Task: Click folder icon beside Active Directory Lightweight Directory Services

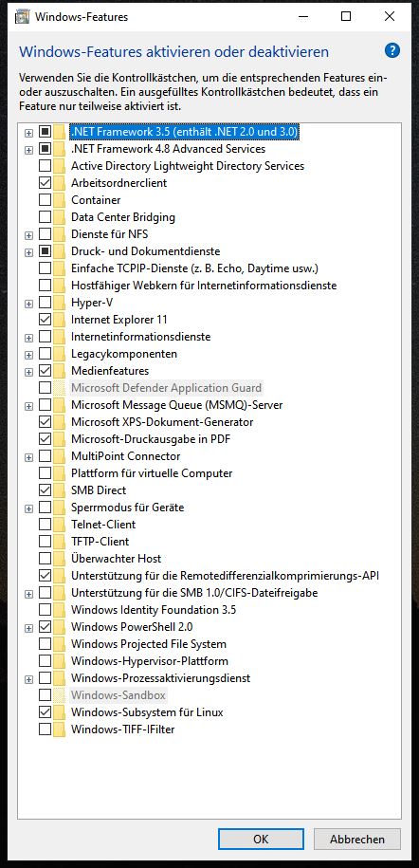Action: point(59,165)
